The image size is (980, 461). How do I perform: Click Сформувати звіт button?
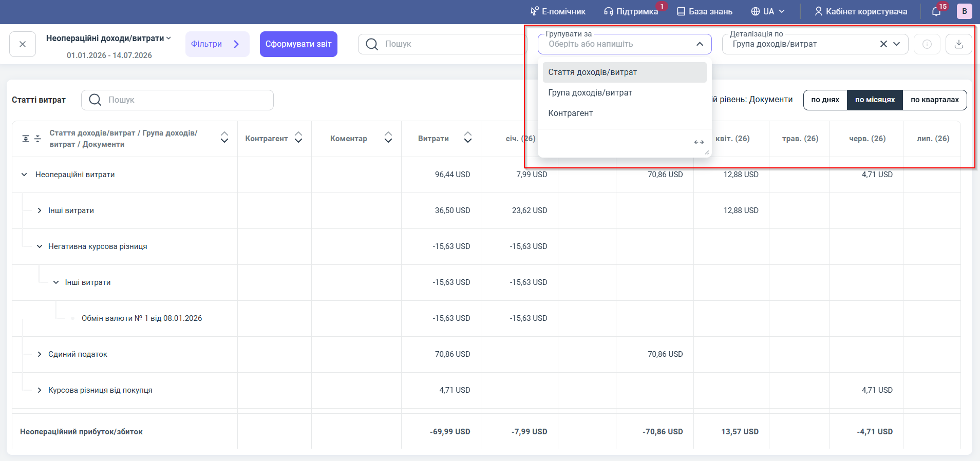click(298, 44)
